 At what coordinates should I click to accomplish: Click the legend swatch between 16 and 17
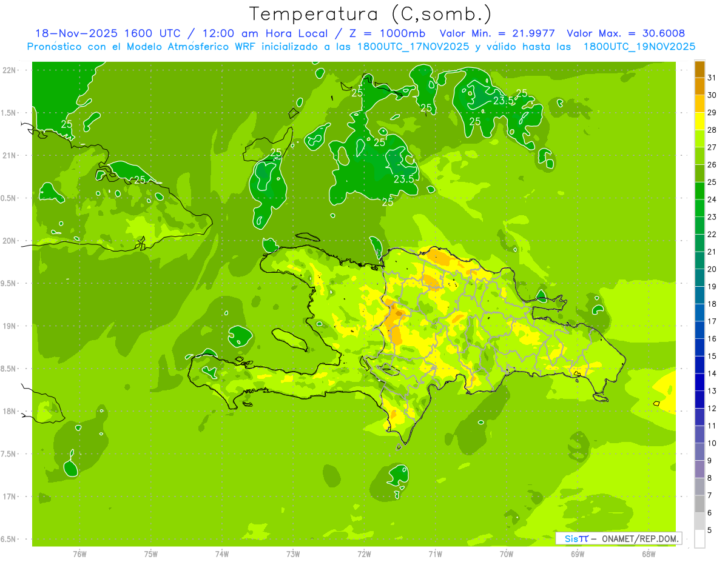699,330
